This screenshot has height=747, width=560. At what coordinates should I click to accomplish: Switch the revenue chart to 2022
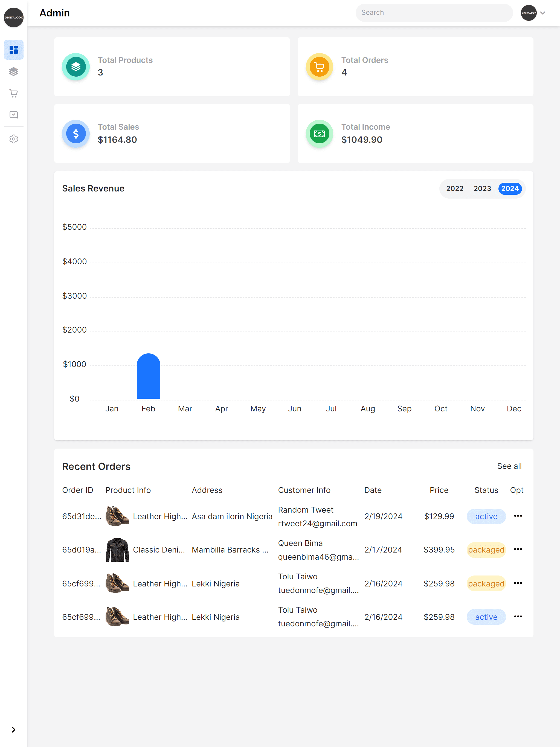455,188
